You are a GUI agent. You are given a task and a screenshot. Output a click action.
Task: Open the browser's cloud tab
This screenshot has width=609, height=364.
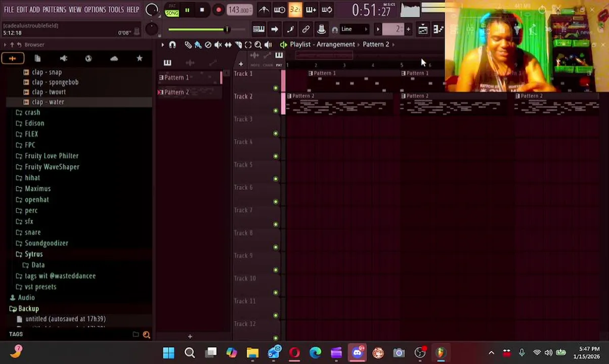(114, 59)
